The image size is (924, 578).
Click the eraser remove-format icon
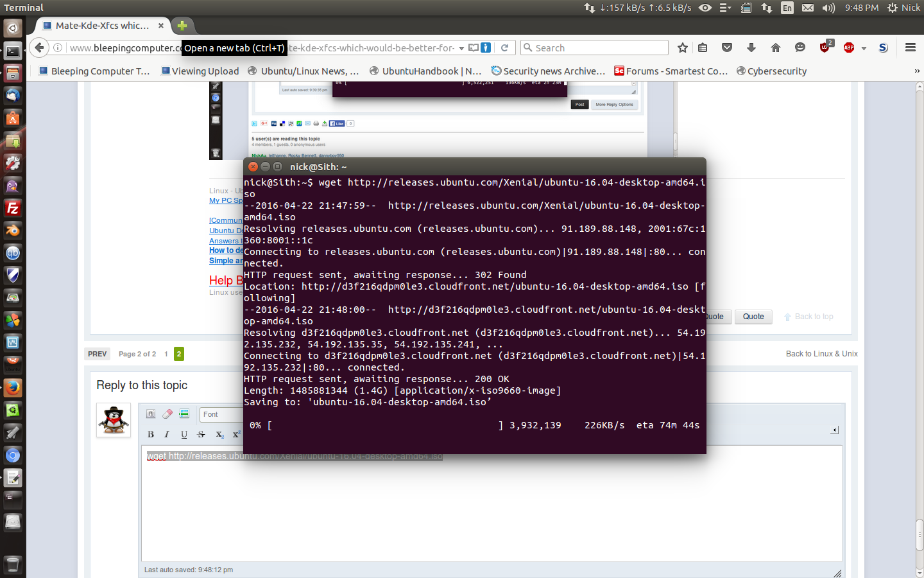167,414
